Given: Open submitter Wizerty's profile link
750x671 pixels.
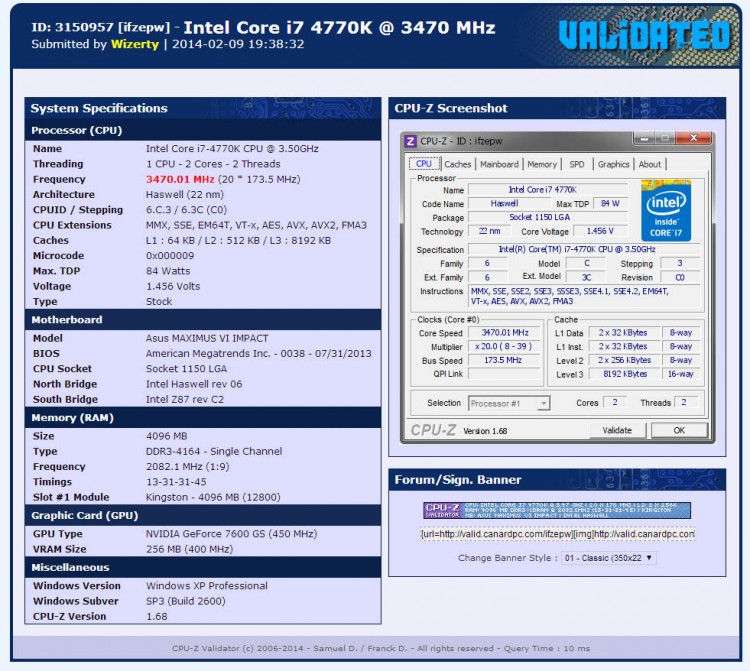Looking at the screenshot, I should 134,44.
